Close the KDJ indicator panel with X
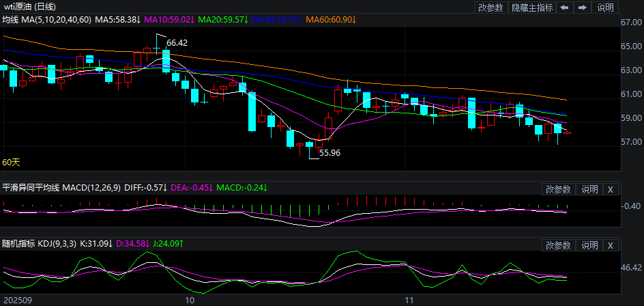Image resolution: width=644 pixels, height=306 pixels. (610, 245)
